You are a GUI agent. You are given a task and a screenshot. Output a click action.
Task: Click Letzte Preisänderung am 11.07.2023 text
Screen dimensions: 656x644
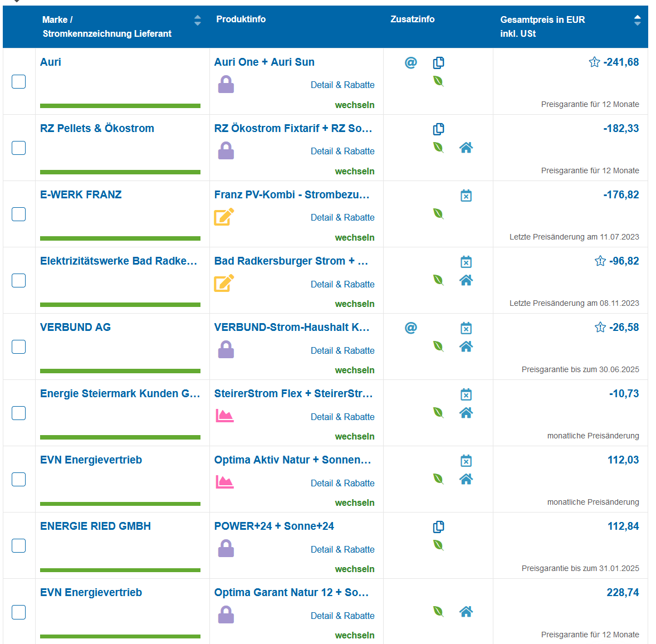pos(574,237)
